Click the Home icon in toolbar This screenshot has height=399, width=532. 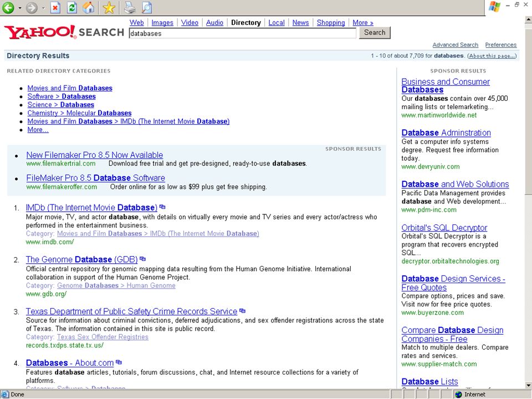[89, 7]
